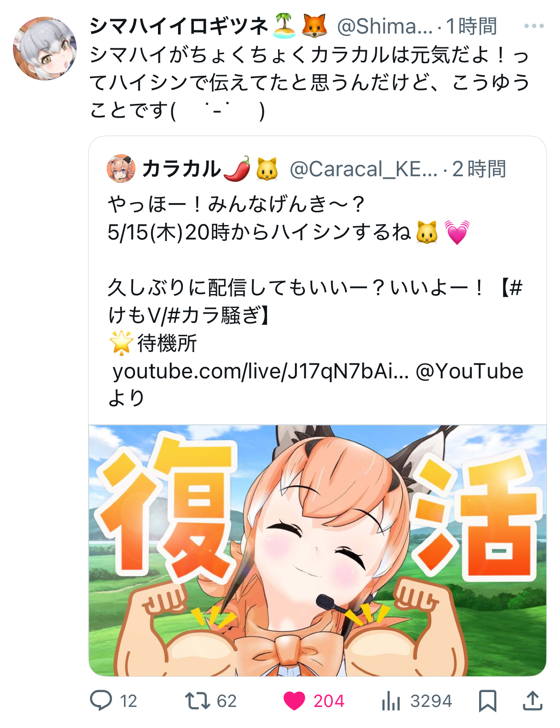
Task: Click the @Shima... handle
Action: 385,26
